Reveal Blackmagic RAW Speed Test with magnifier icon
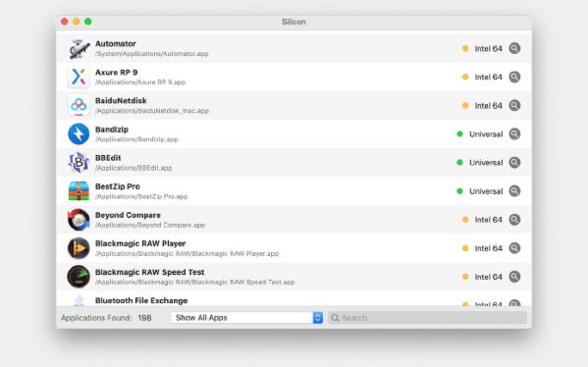The image size is (588, 367). [x=514, y=277]
